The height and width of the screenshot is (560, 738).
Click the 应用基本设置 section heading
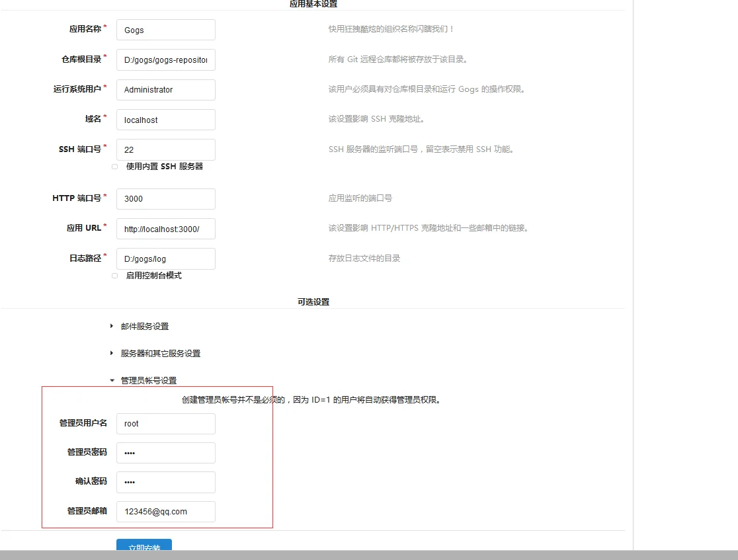(x=313, y=4)
